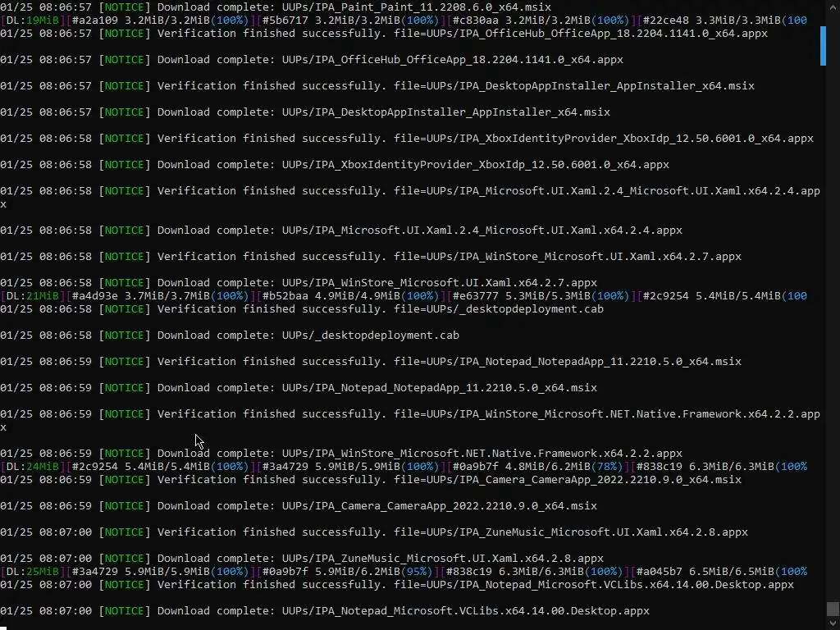This screenshot has height=630, width=840.
Task: Click the Verification finished line for XboxIdentityProvider
Action: 407,138
